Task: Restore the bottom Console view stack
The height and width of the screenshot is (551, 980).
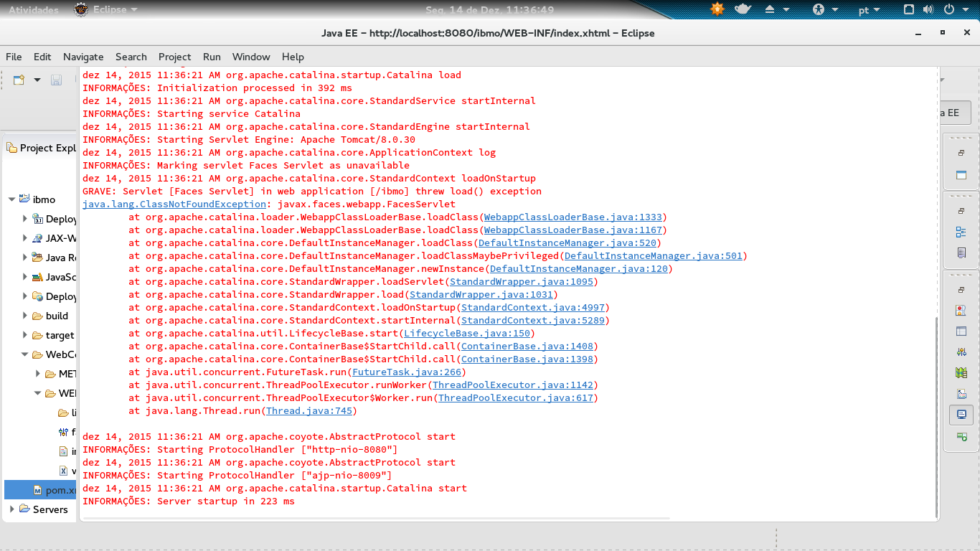Action: tap(961, 290)
